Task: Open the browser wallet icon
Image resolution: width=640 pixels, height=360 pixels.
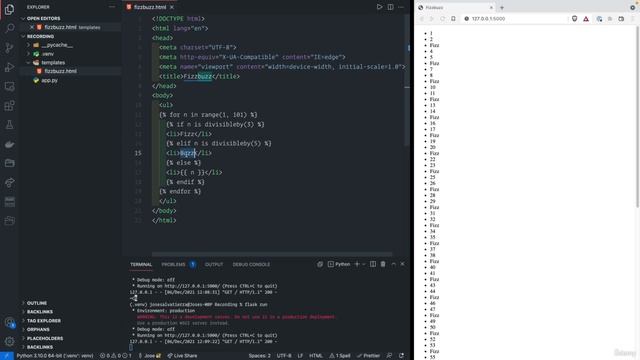Action: [x=621, y=19]
